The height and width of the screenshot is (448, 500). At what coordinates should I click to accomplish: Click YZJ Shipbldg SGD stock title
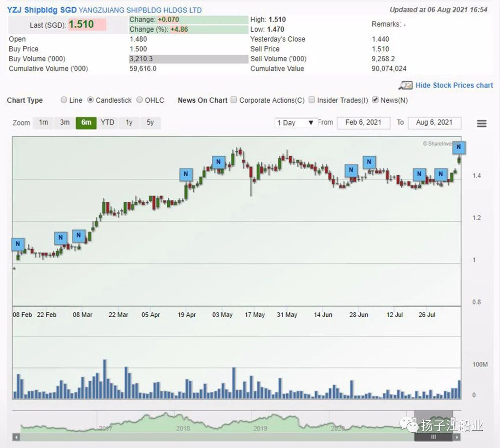tap(42, 10)
